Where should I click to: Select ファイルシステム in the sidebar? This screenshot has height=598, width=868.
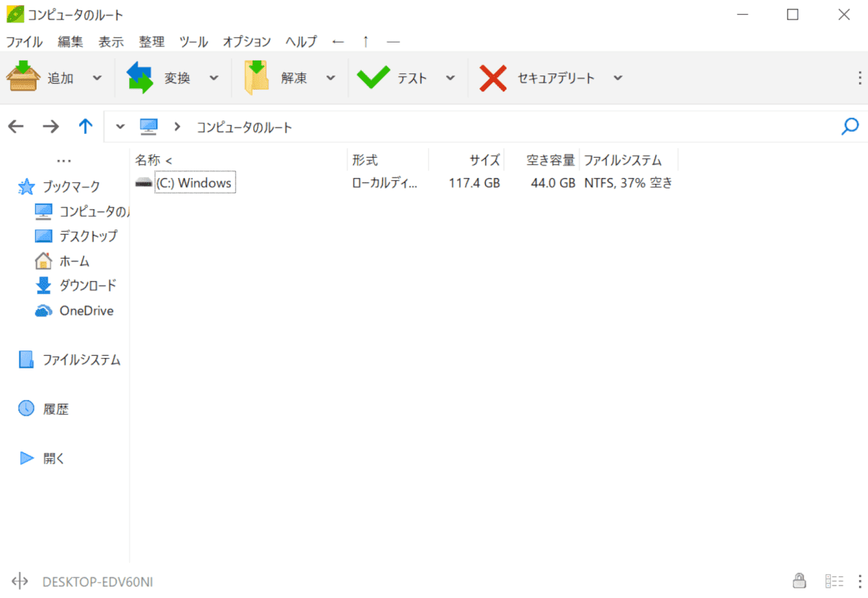point(69,360)
